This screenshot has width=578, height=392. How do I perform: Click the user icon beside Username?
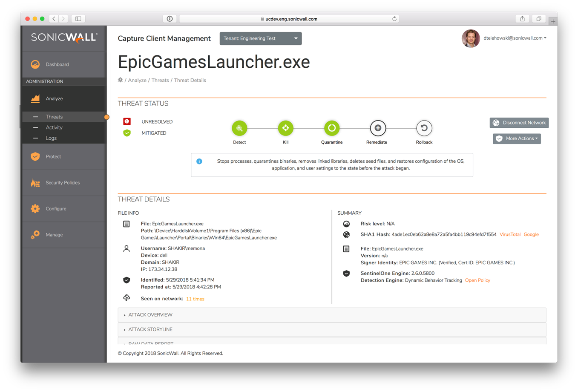pyautogui.click(x=127, y=249)
